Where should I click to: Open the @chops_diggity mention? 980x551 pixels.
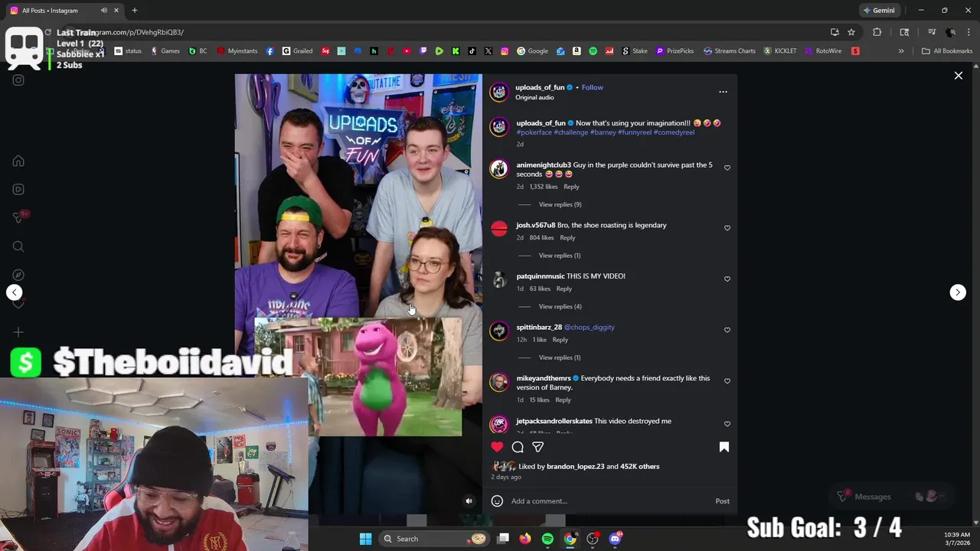(590, 327)
